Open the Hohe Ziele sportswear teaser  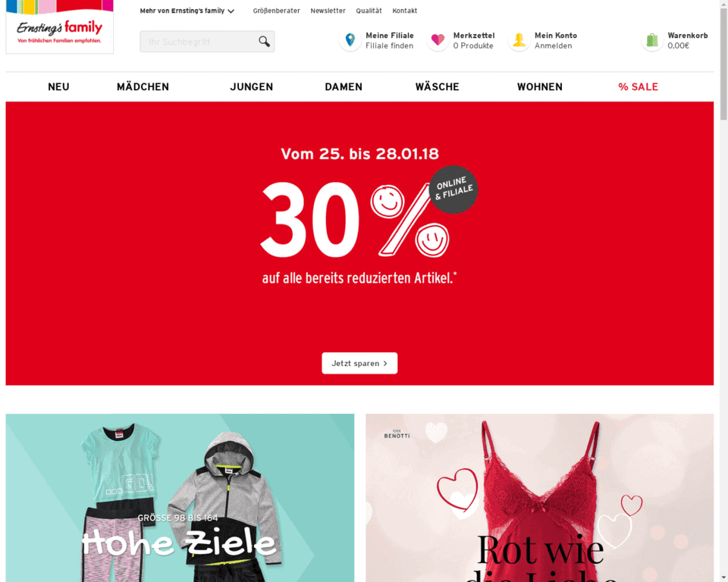(x=180, y=498)
